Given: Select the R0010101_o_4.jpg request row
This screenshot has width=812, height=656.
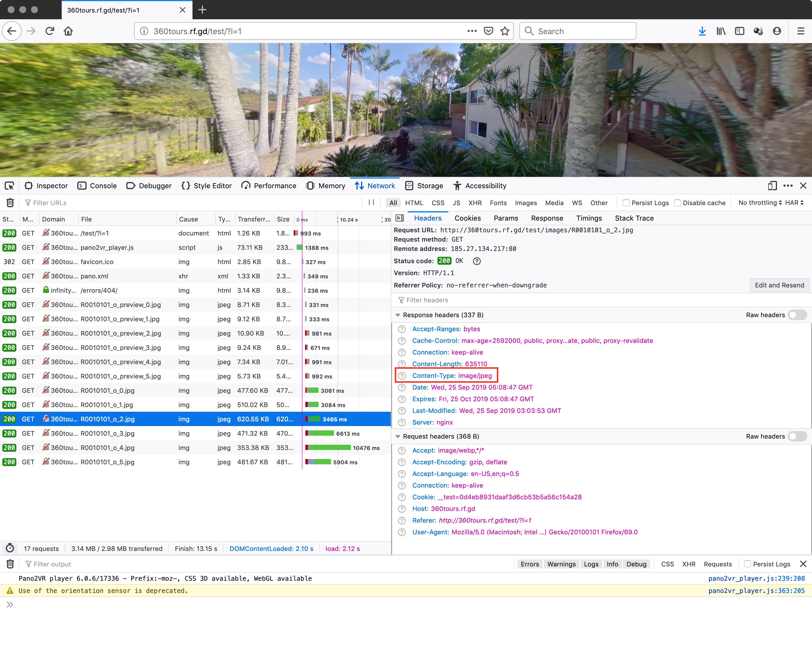Looking at the screenshot, I should pyautogui.click(x=195, y=447).
